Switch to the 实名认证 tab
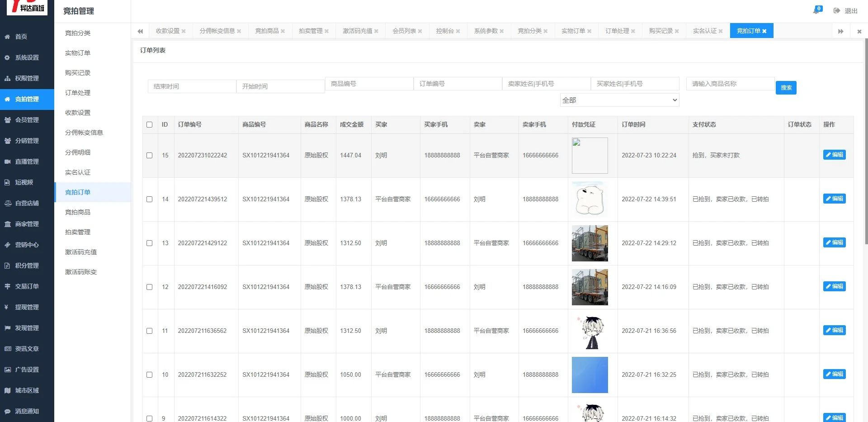The image size is (868, 422). coord(704,31)
